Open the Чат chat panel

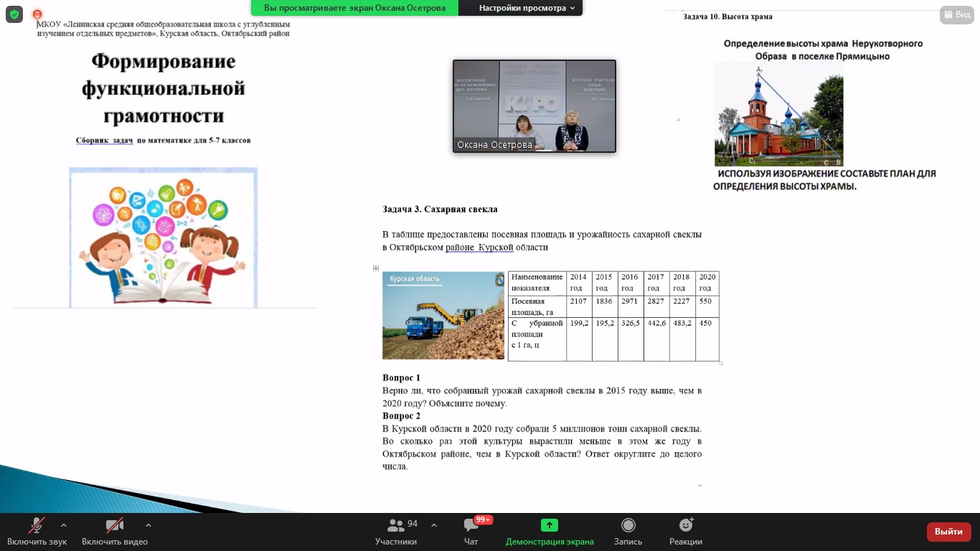471,532
